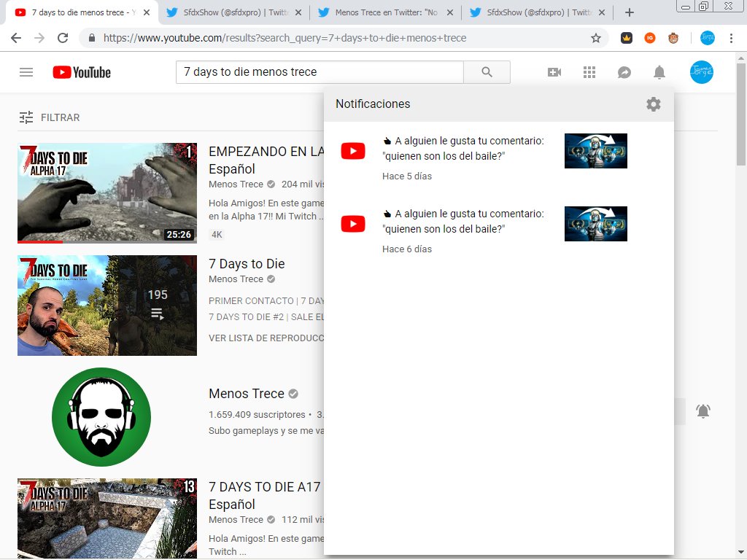Click the browser back arrow

tap(16, 38)
